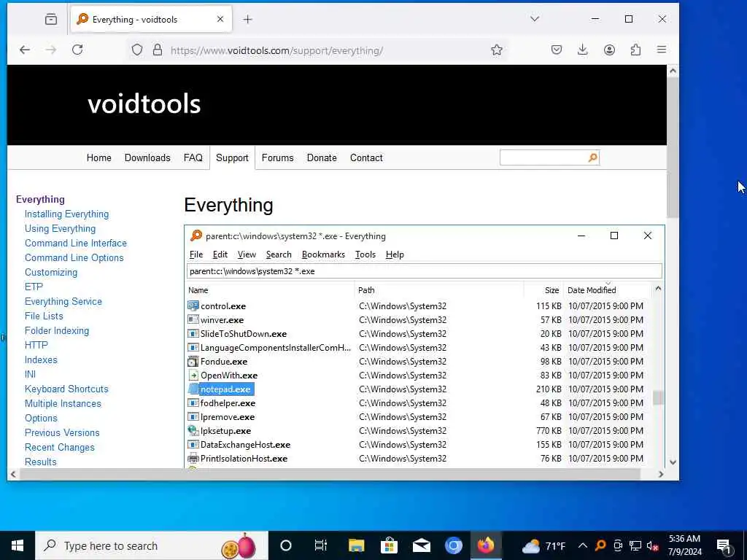The height and width of the screenshot is (560, 747).
Task: Click the Firefox taskbar icon
Action: [486, 545]
